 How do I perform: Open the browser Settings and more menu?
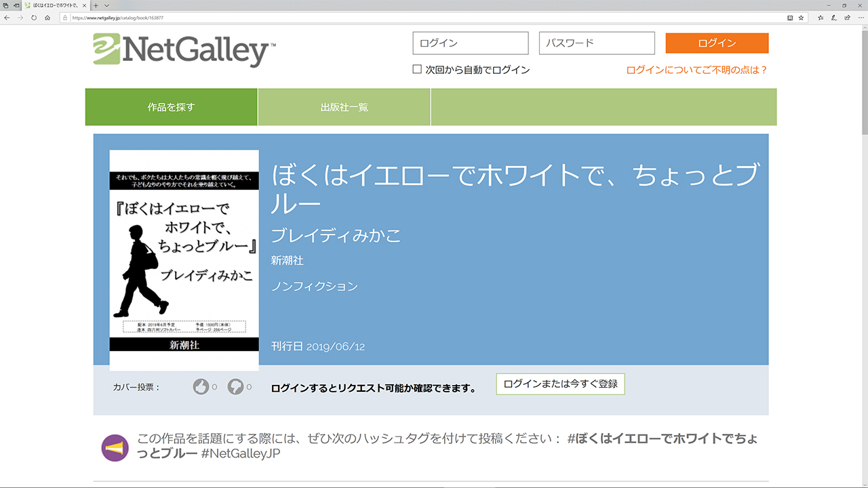(x=861, y=18)
